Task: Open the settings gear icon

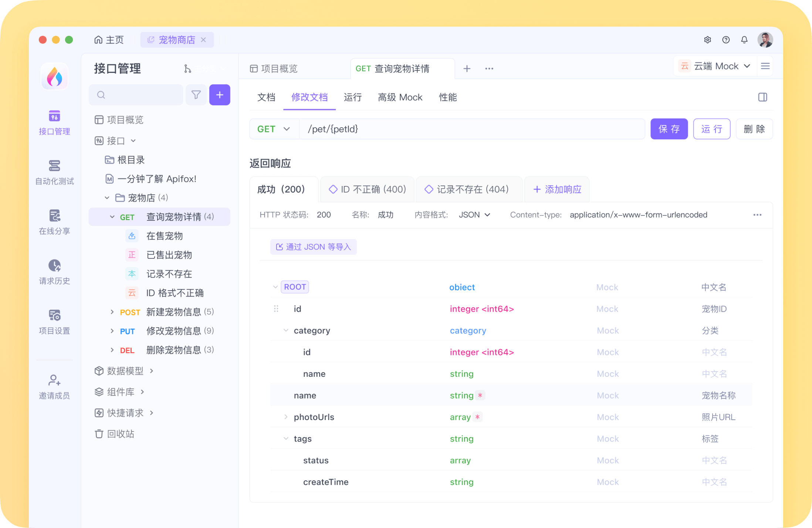Action: tap(707, 40)
